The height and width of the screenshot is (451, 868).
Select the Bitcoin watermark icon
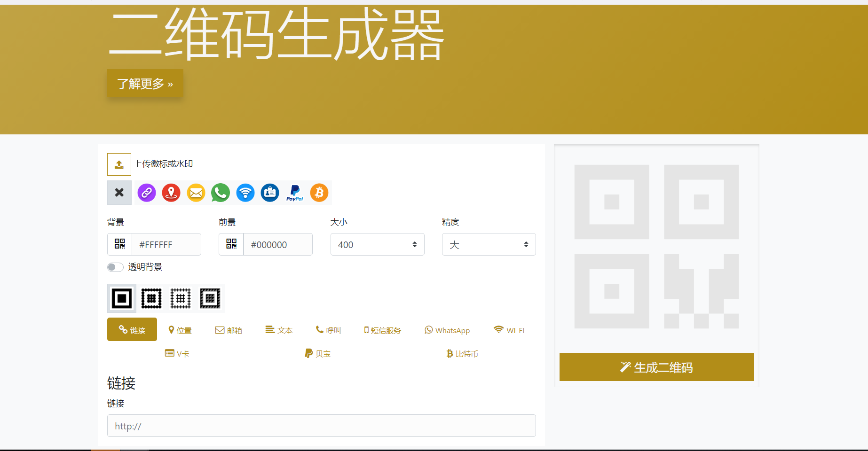[x=319, y=193]
